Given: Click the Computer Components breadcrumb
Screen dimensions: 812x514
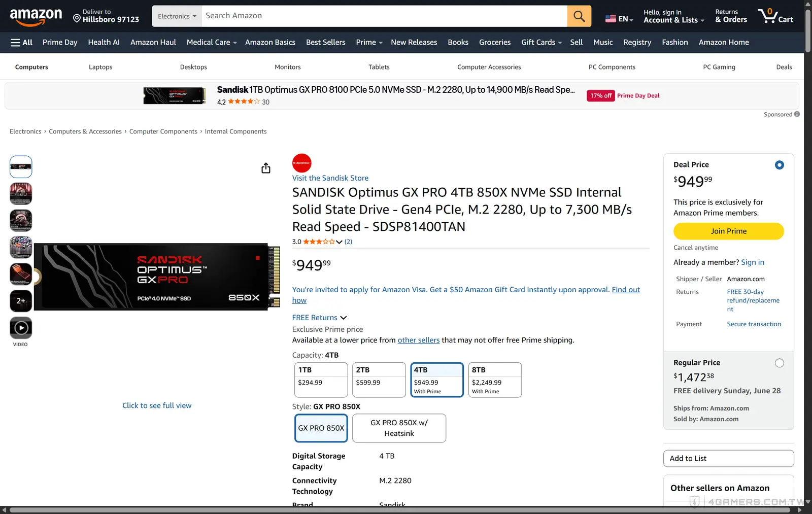Looking at the screenshot, I should (x=163, y=131).
